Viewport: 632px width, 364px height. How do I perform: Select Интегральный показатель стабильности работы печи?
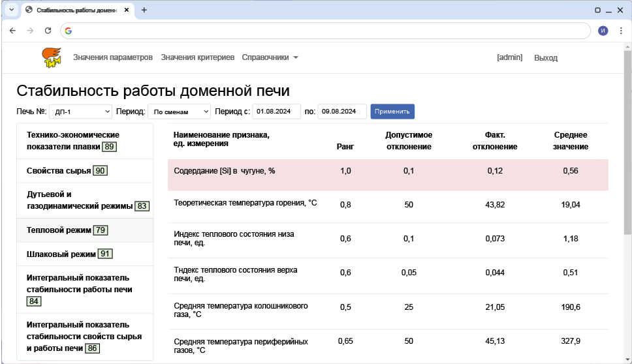coord(85,290)
